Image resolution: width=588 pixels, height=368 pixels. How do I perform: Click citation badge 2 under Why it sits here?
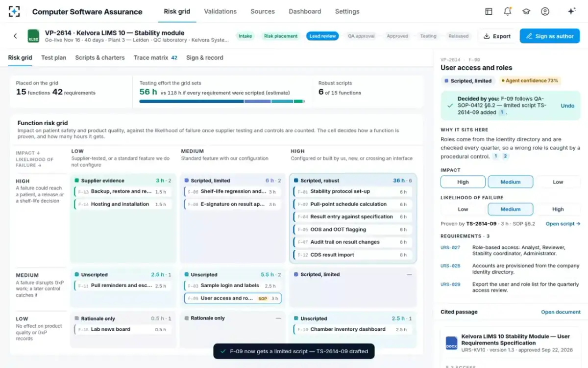coord(505,157)
